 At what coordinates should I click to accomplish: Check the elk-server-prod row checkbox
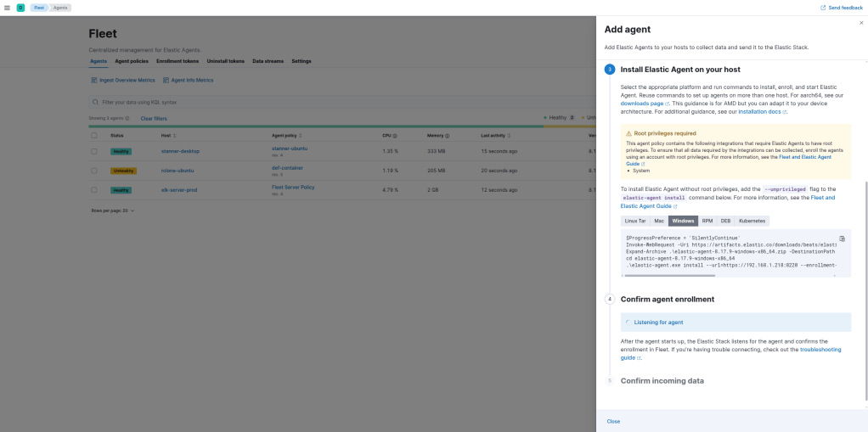coord(94,190)
